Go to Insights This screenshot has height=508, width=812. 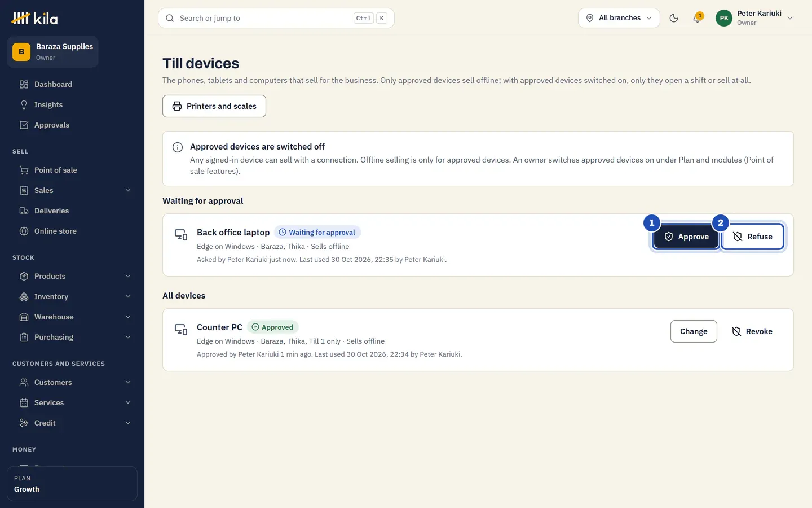pyautogui.click(x=72, y=105)
